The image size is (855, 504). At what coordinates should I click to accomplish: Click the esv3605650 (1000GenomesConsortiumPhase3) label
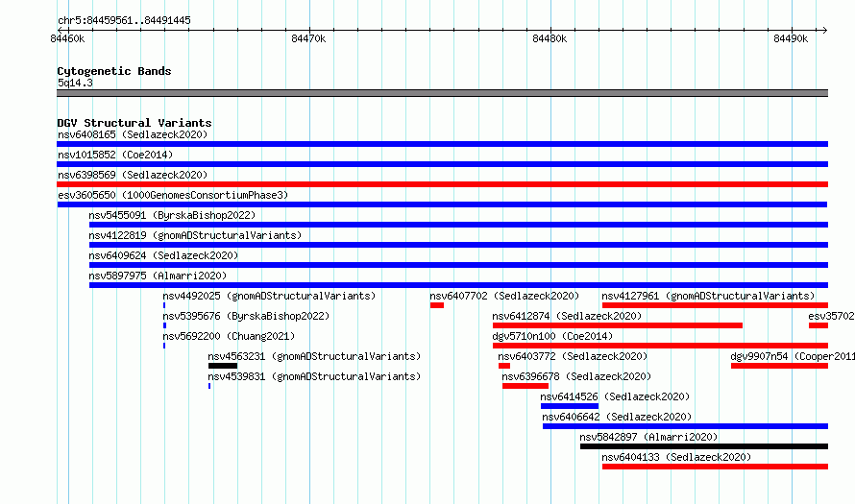173,195
